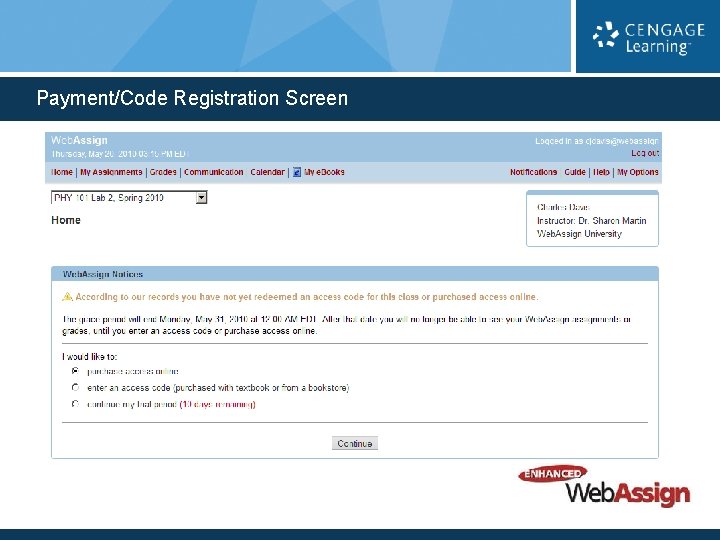Click the 'I would like to:' label
This screenshot has height=540, width=720.
point(90,357)
